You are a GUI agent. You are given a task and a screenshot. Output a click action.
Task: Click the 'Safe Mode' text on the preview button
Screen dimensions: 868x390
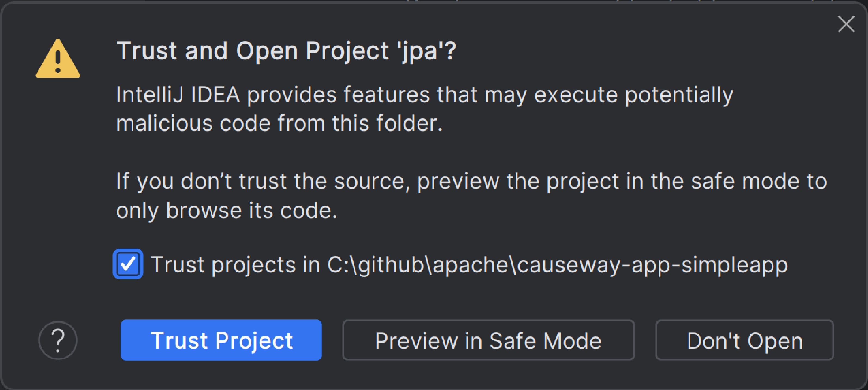click(545, 341)
